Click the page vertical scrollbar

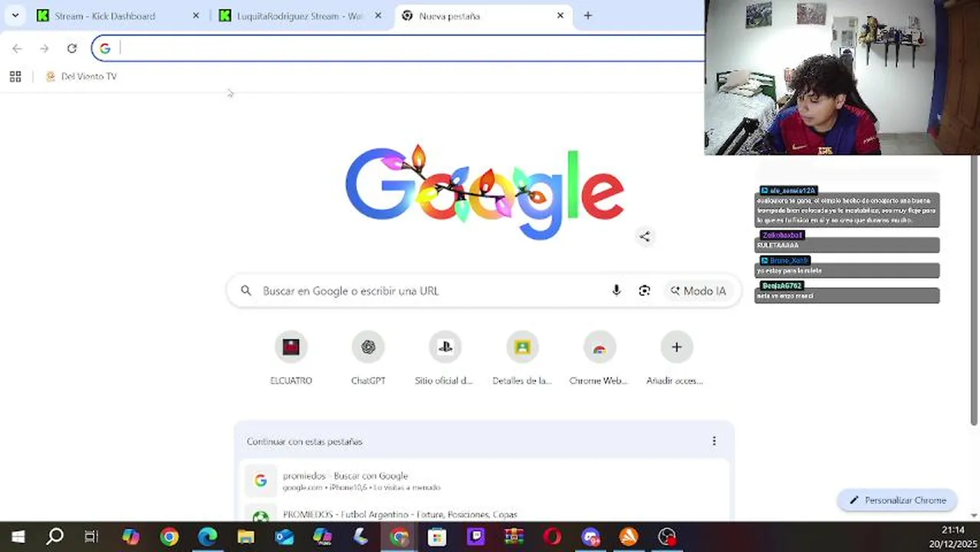(x=975, y=291)
